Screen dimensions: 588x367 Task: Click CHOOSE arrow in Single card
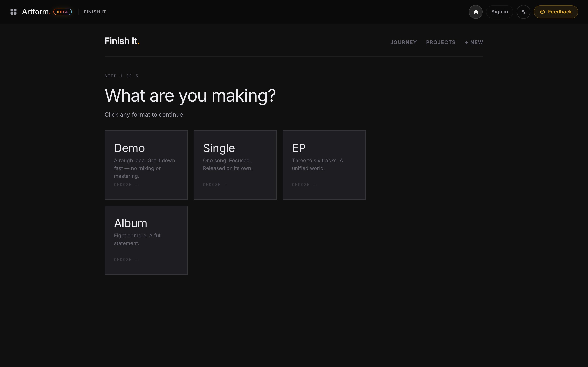point(215,185)
